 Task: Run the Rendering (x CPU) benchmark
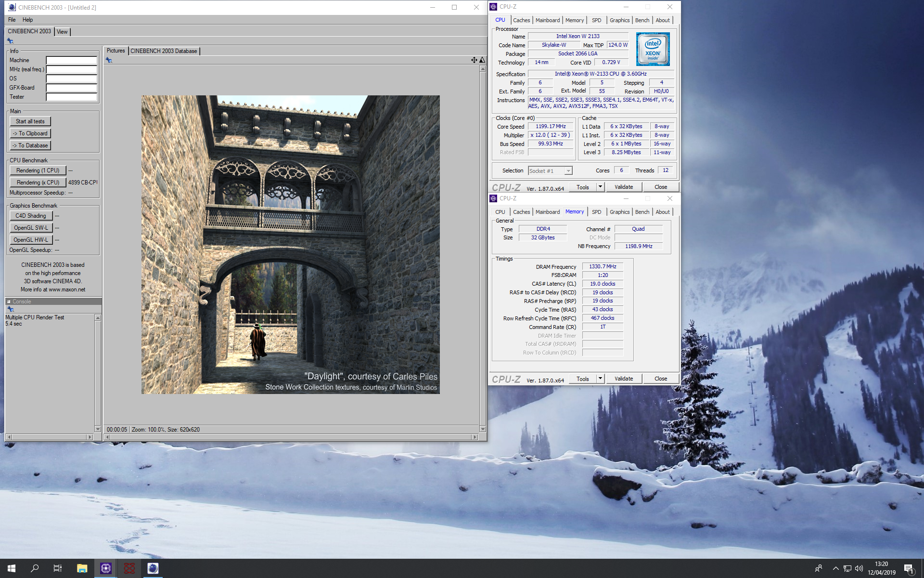point(38,183)
